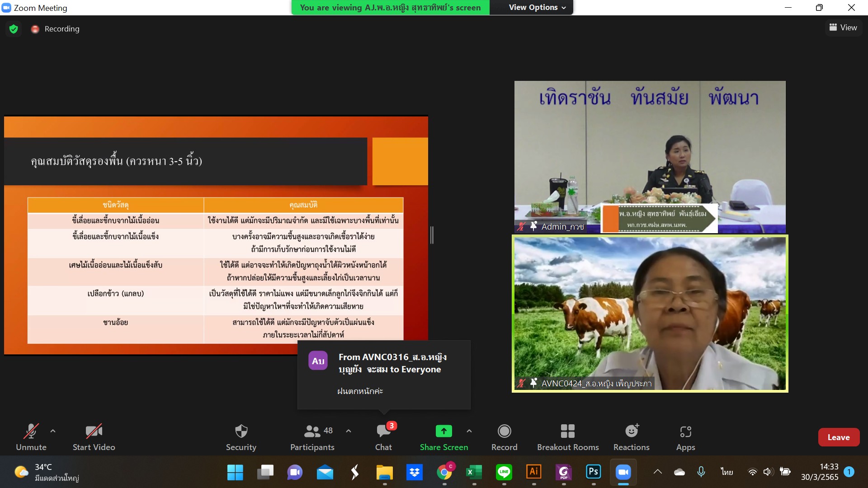Click the green encryption shield icon
This screenshot has width=868, height=488.
14,29
